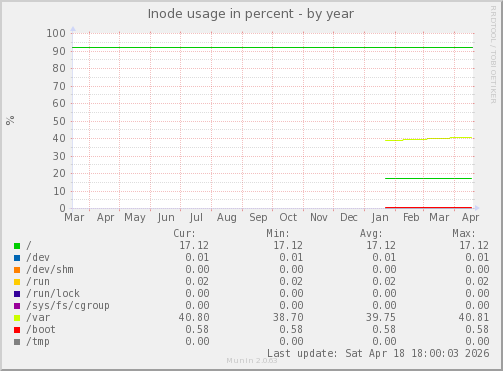Select the /tmp legend label
The image size is (503, 371).
(38, 342)
